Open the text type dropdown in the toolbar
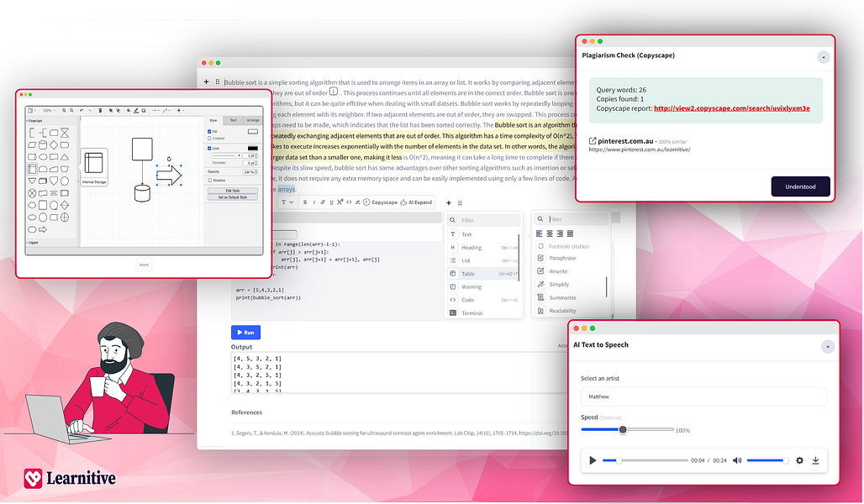Image resolution: width=864 pixels, height=504 pixels. pyautogui.click(x=287, y=202)
